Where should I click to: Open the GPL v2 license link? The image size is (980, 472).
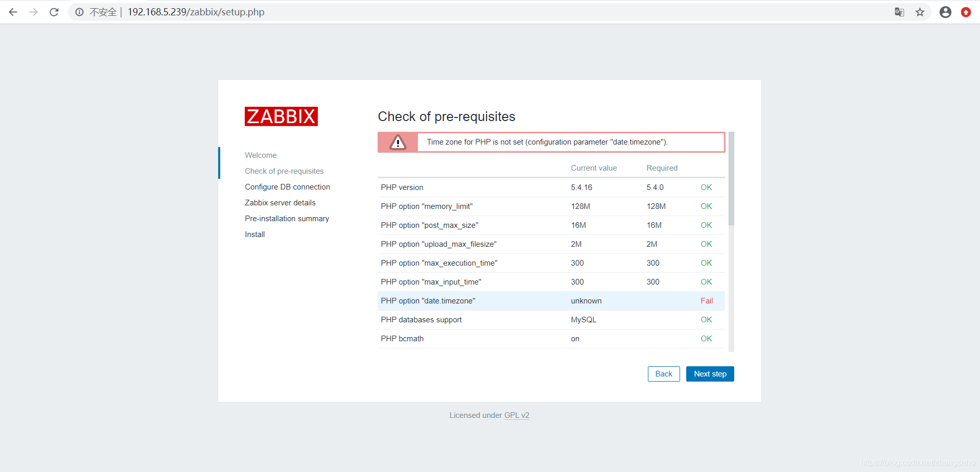pos(517,415)
